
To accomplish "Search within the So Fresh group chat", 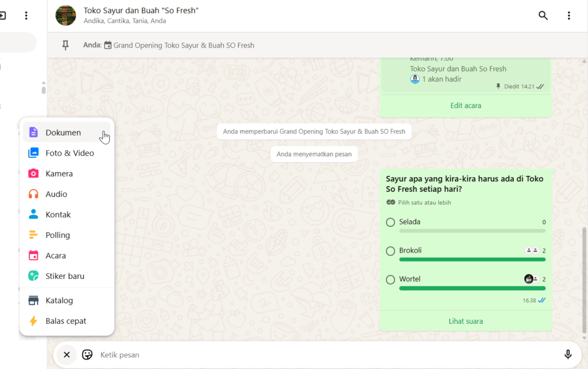I will pyautogui.click(x=543, y=15).
